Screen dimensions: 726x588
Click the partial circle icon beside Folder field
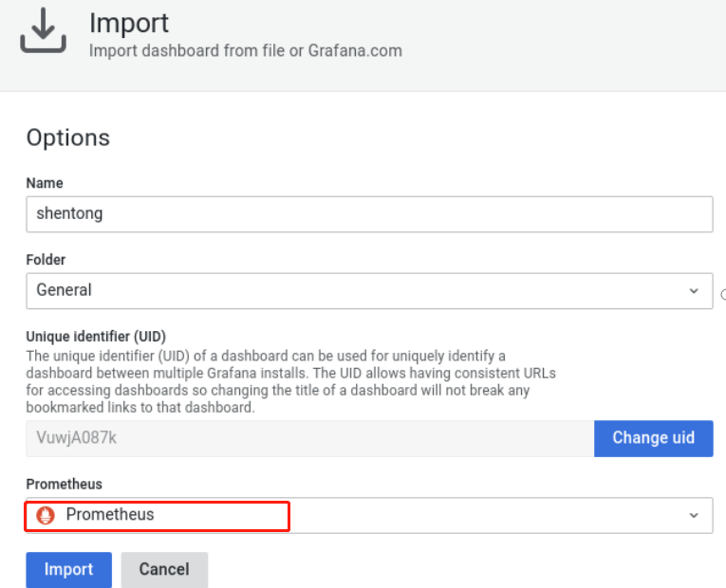(x=722, y=295)
